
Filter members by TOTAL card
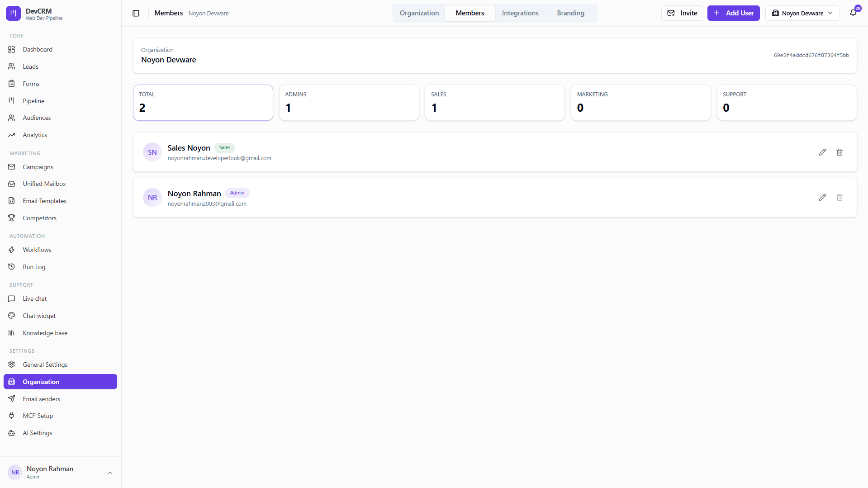coord(203,103)
